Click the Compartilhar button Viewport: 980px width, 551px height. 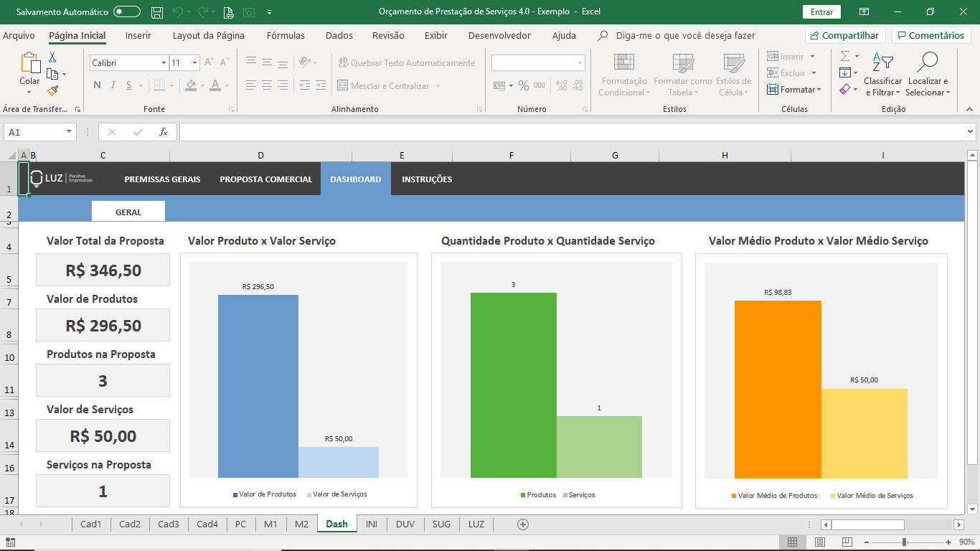pos(845,35)
